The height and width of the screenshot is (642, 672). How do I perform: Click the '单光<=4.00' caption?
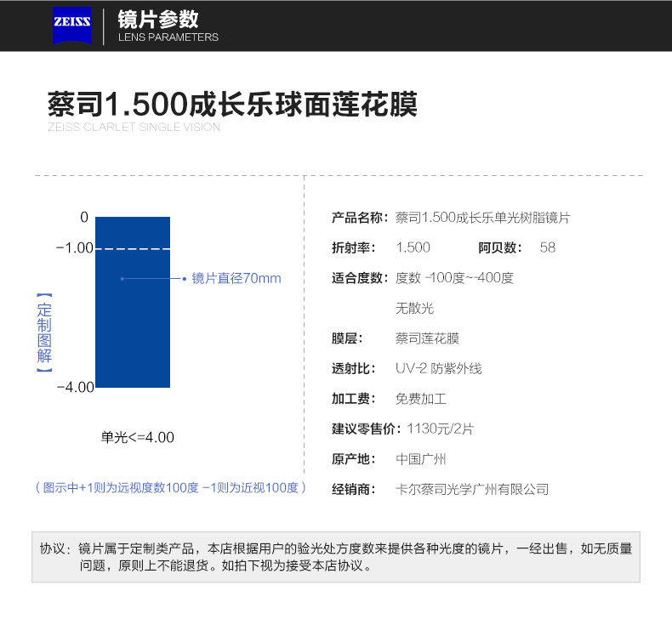138,437
